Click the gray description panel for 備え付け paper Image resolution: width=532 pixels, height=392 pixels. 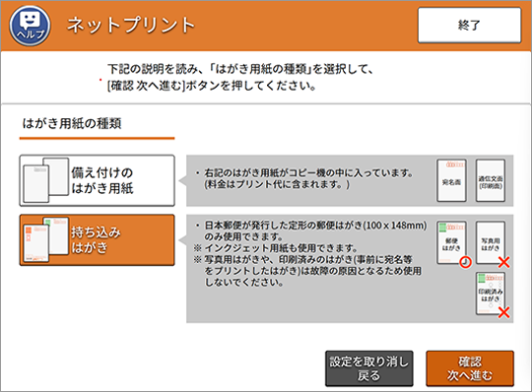pyautogui.click(x=350, y=181)
